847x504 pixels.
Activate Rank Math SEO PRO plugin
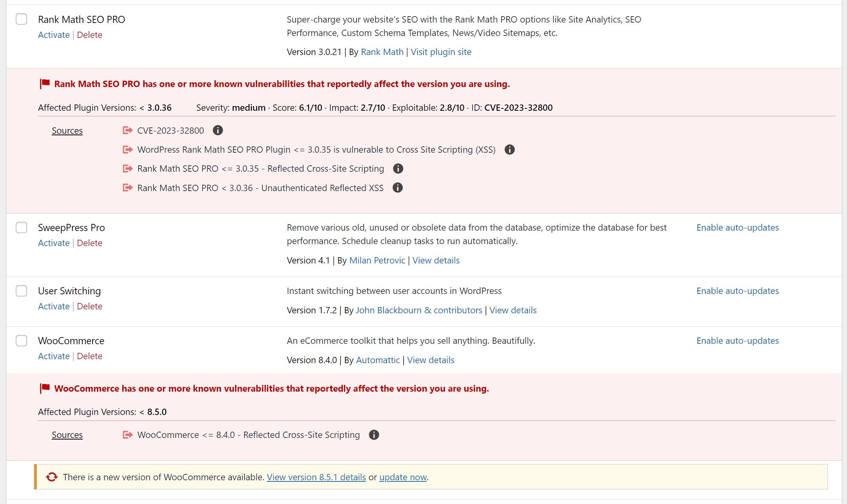[x=54, y=35]
